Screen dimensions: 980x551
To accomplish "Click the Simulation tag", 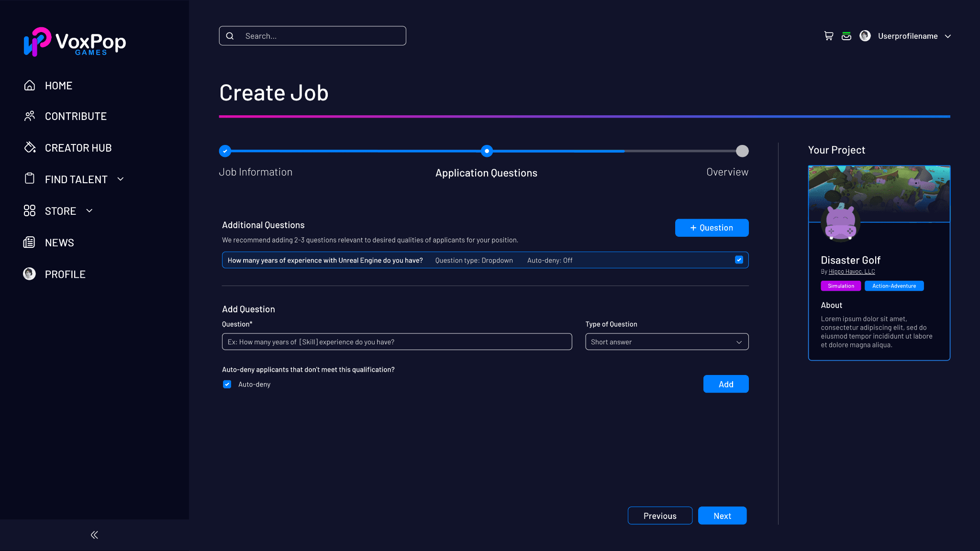I will (x=841, y=286).
